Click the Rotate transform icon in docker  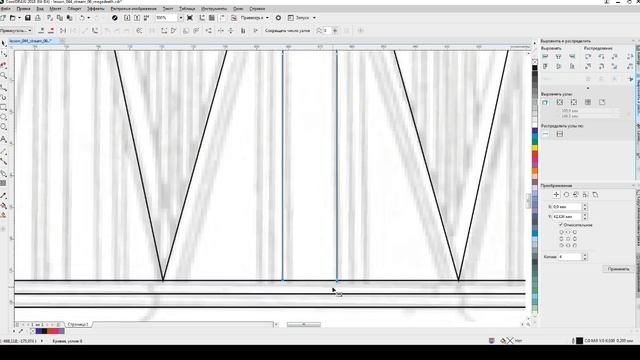[566, 195]
